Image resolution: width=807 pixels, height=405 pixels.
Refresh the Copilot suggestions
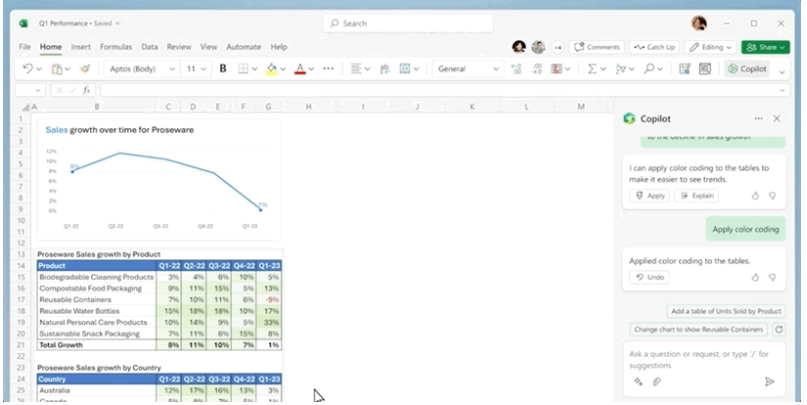[x=779, y=329]
